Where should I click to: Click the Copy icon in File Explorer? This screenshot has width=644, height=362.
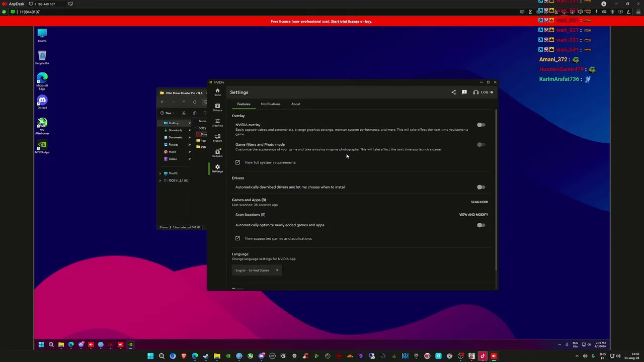click(x=194, y=113)
